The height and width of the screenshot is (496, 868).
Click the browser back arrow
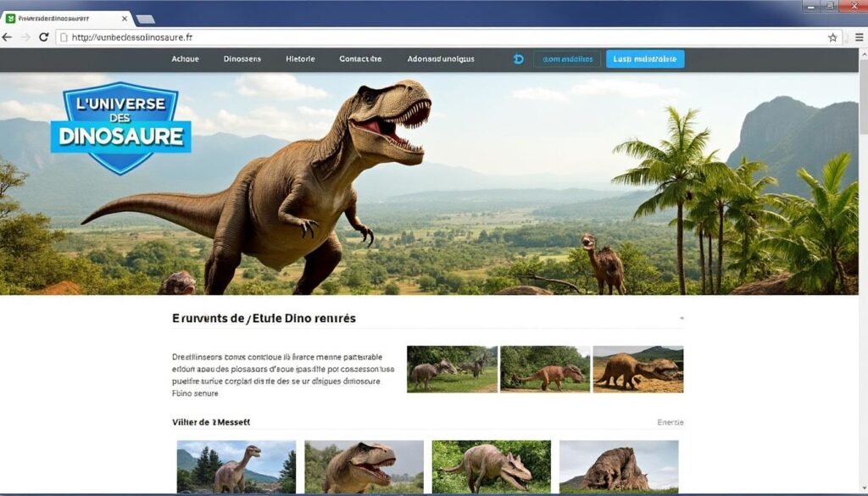pyautogui.click(x=8, y=37)
